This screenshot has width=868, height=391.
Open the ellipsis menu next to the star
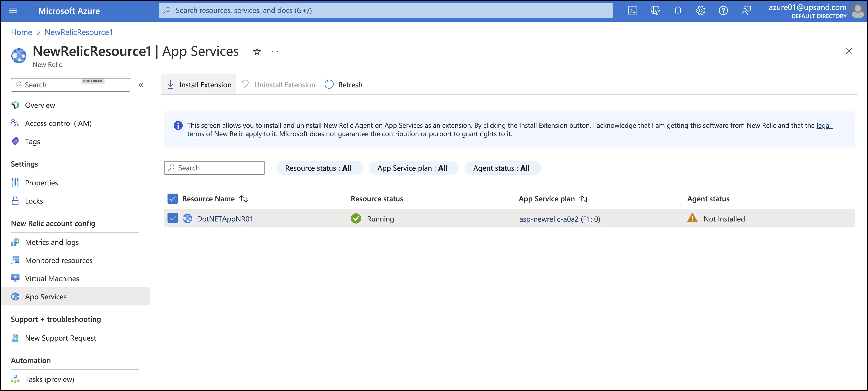tap(275, 51)
